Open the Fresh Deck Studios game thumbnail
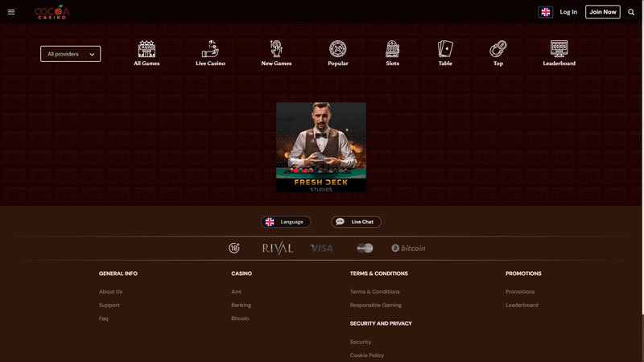The width and height of the screenshot is (644, 362). (x=321, y=147)
